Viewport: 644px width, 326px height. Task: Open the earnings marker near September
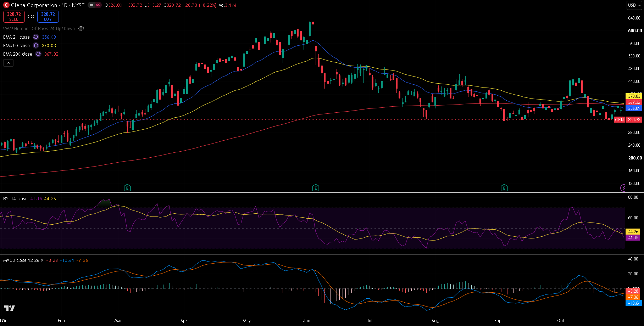(504, 188)
